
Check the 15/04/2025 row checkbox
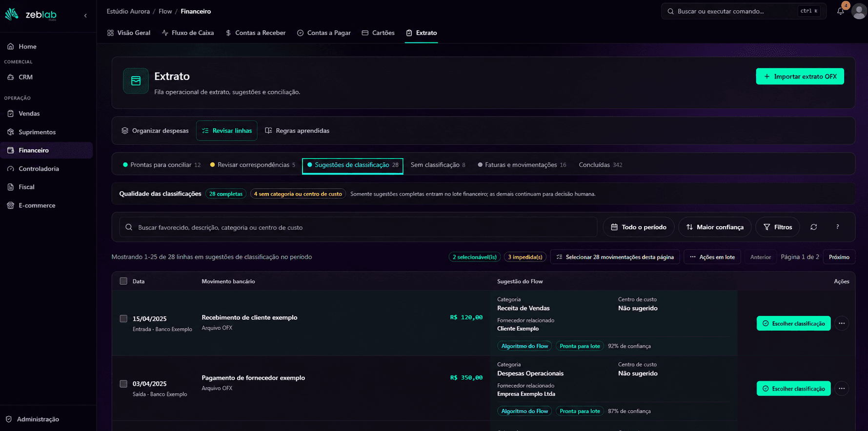point(123,319)
